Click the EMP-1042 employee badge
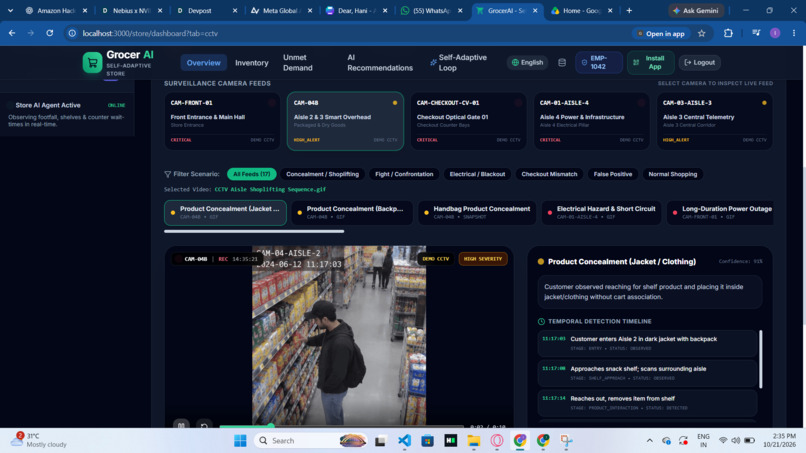 point(599,63)
